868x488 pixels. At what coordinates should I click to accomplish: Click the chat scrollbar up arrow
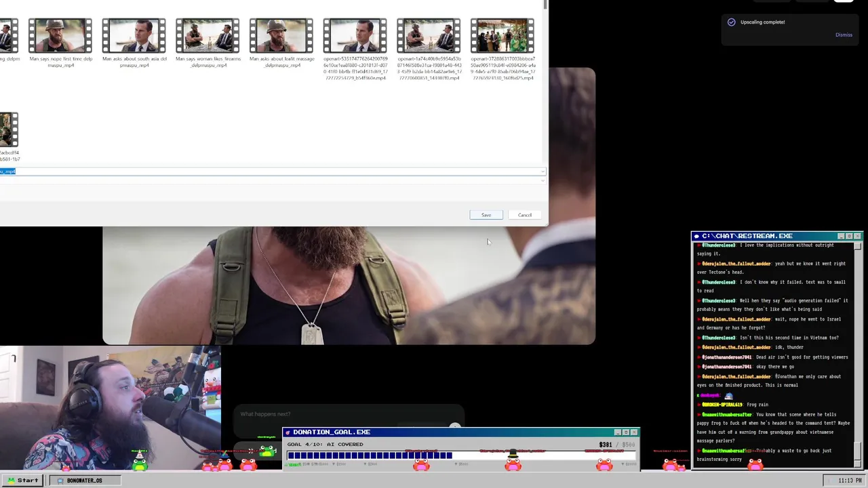(858, 245)
